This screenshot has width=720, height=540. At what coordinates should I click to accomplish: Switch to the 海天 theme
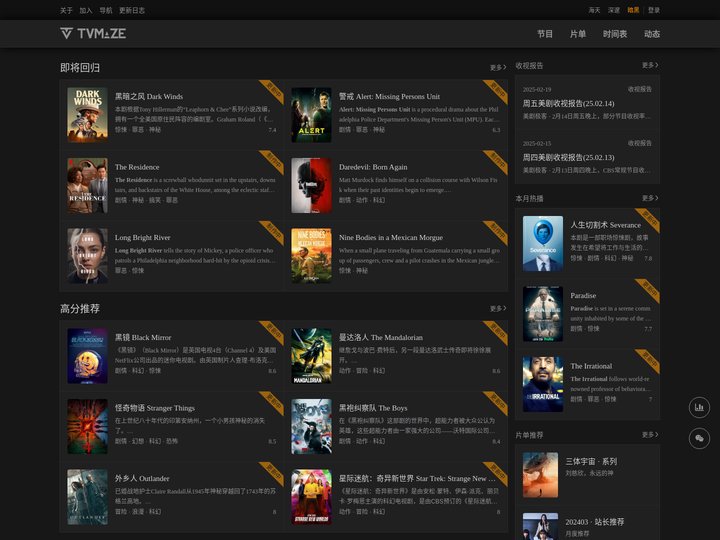[x=595, y=10]
